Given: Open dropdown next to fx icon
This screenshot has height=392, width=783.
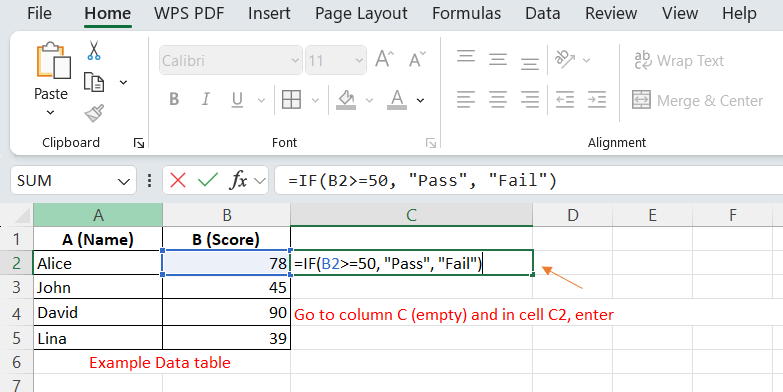Looking at the screenshot, I should [x=260, y=181].
